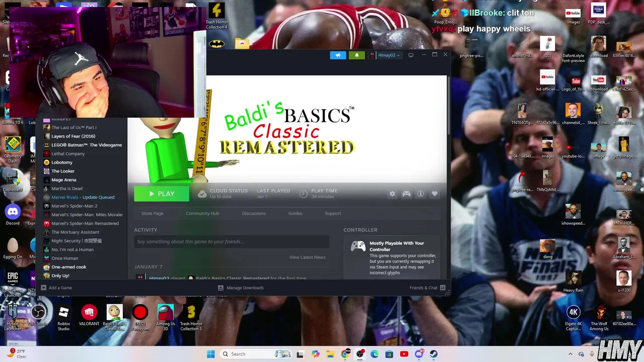Select Trash Horror Collection 4 desktop icon

(x=217, y=16)
